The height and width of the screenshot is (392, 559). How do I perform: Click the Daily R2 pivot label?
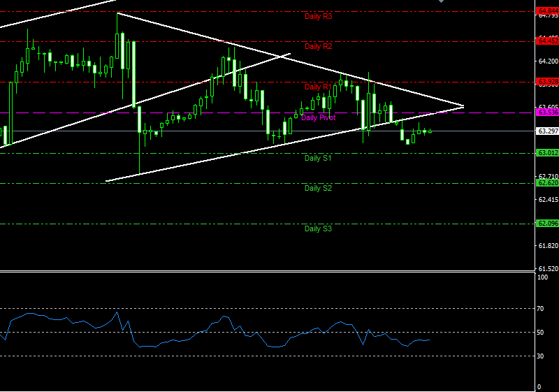tap(318, 46)
